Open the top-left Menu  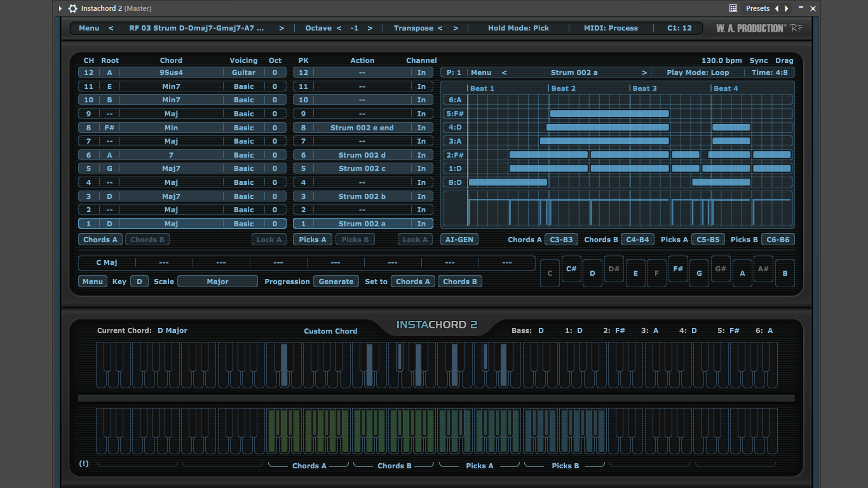pyautogui.click(x=89, y=28)
